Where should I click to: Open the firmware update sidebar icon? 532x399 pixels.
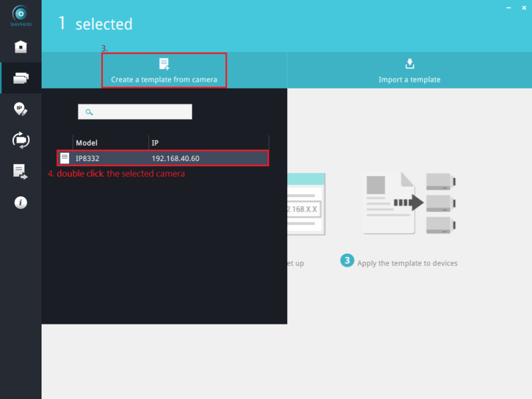pos(20,139)
